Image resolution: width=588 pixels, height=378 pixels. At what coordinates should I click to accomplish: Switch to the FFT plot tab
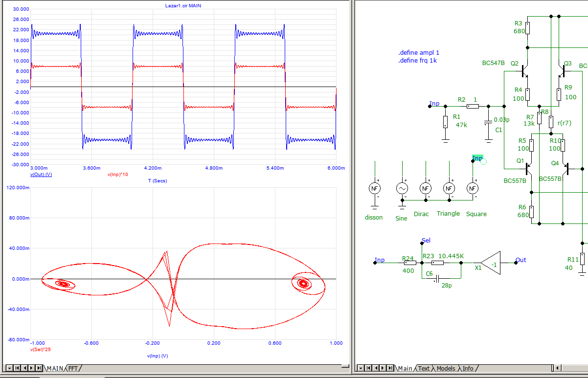pos(73,368)
